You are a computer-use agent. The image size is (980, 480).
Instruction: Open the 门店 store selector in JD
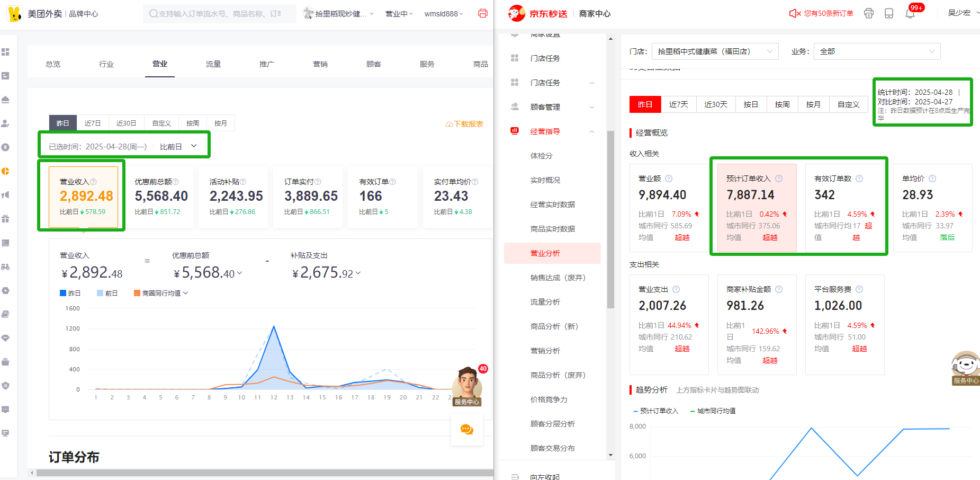pyautogui.click(x=715, y=51)
